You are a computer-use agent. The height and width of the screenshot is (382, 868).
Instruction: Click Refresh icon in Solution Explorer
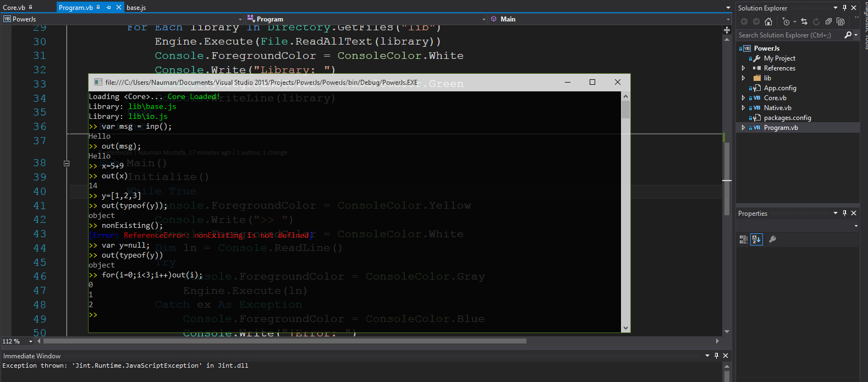(x=816, y=21)
